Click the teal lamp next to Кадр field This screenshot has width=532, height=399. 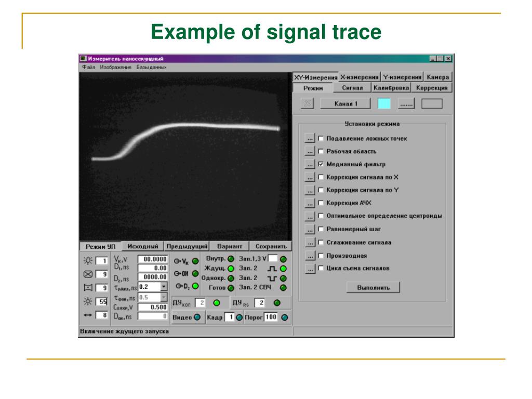click(x=239, y=317)
